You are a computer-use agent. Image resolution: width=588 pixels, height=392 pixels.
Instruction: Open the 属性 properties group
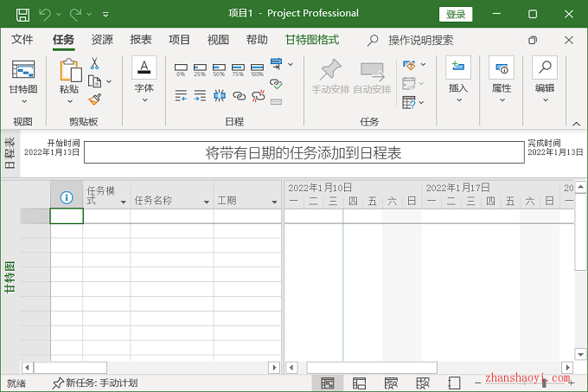[x=502, y=79]
